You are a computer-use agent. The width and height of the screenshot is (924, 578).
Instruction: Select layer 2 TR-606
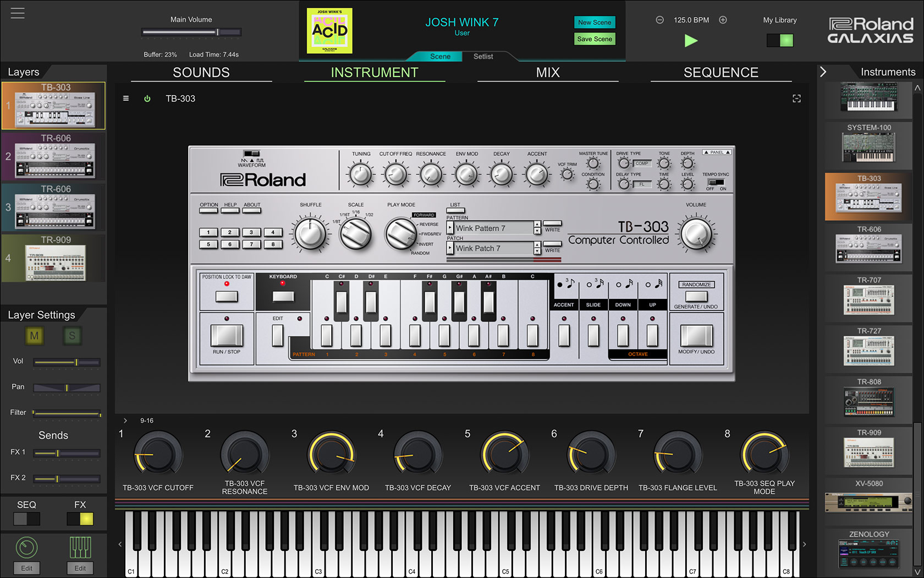[x=53, y=156]
